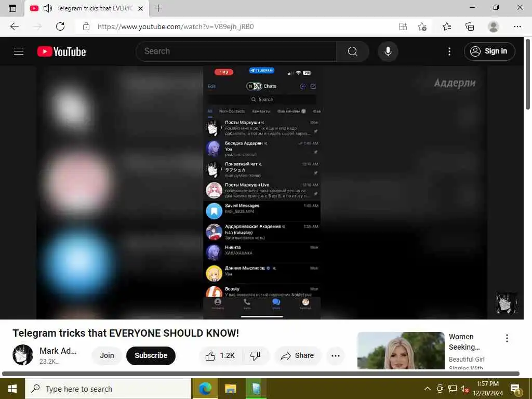Open the Women Seeking ad thumbnail
Image resolution: width=532 pixels, height=399 pixels.
click(401, 351)
